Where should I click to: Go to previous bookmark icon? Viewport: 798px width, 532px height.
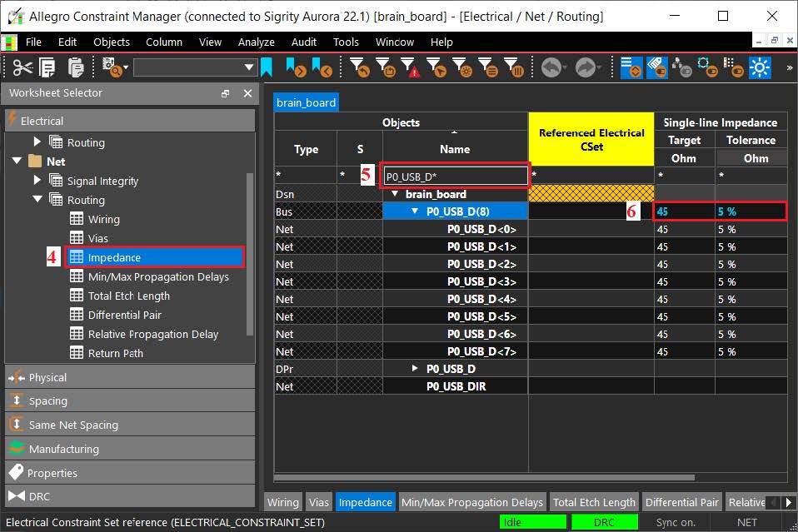(x=322, y=67)
